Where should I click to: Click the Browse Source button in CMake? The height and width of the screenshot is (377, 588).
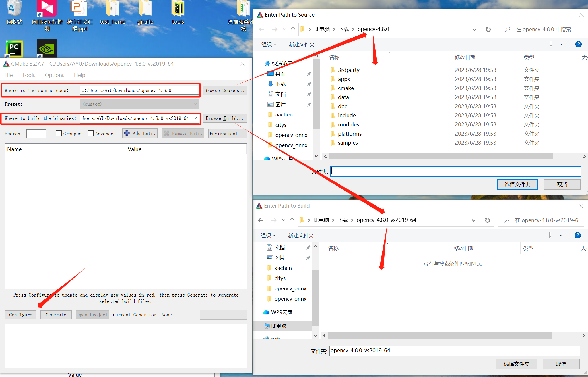coord(225,91)
